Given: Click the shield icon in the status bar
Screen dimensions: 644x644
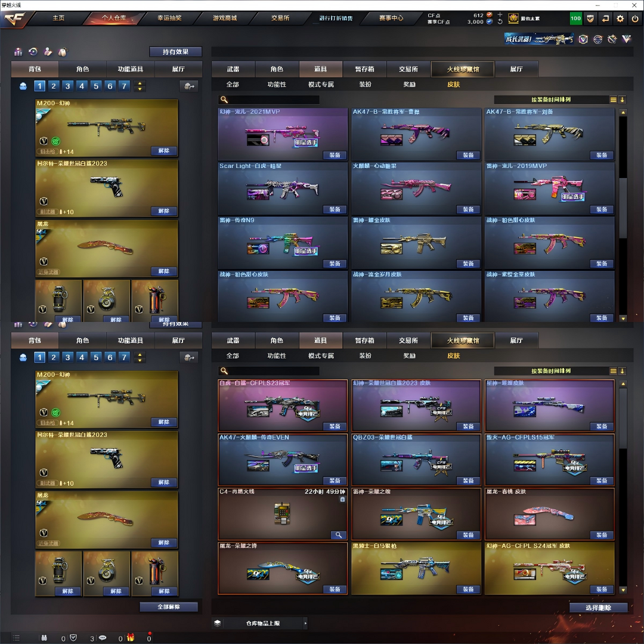Looking at the screenshot, I should pyautogui.click(x=73, y=638).
